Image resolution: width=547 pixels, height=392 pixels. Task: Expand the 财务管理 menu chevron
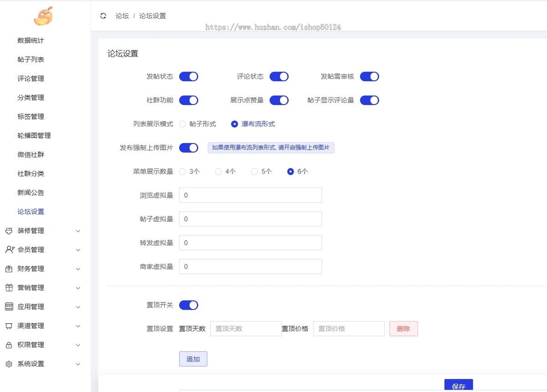[x=78, y=269]
